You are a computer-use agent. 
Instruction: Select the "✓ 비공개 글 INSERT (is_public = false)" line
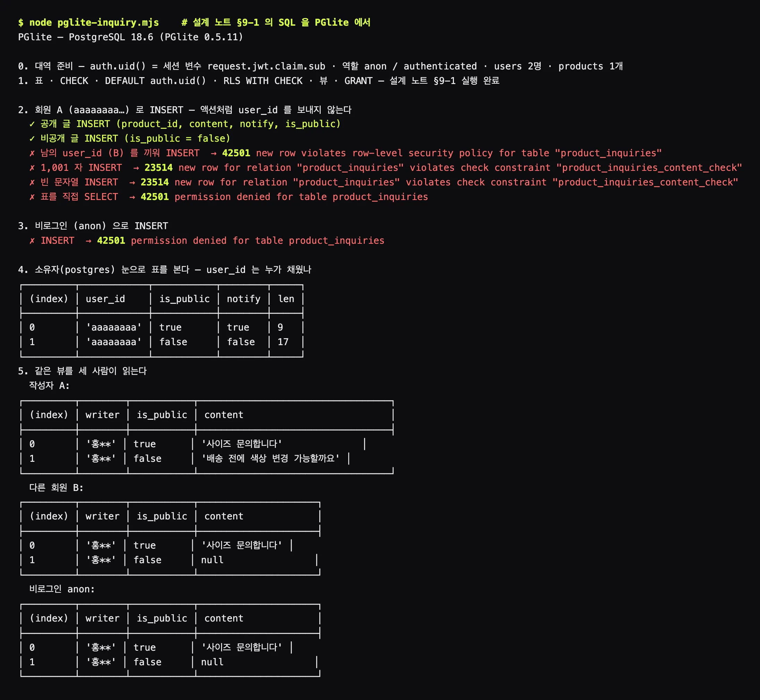[130, 139]
